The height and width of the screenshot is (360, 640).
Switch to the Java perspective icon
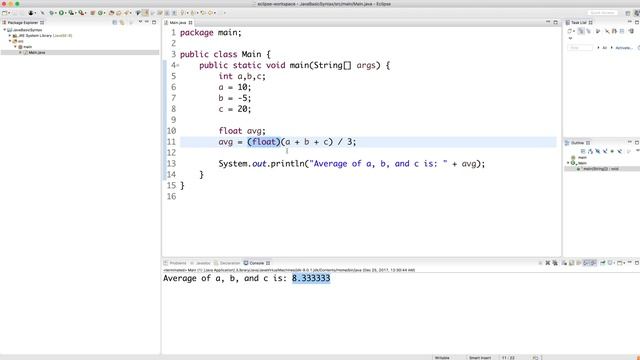(x=637, y=13)
